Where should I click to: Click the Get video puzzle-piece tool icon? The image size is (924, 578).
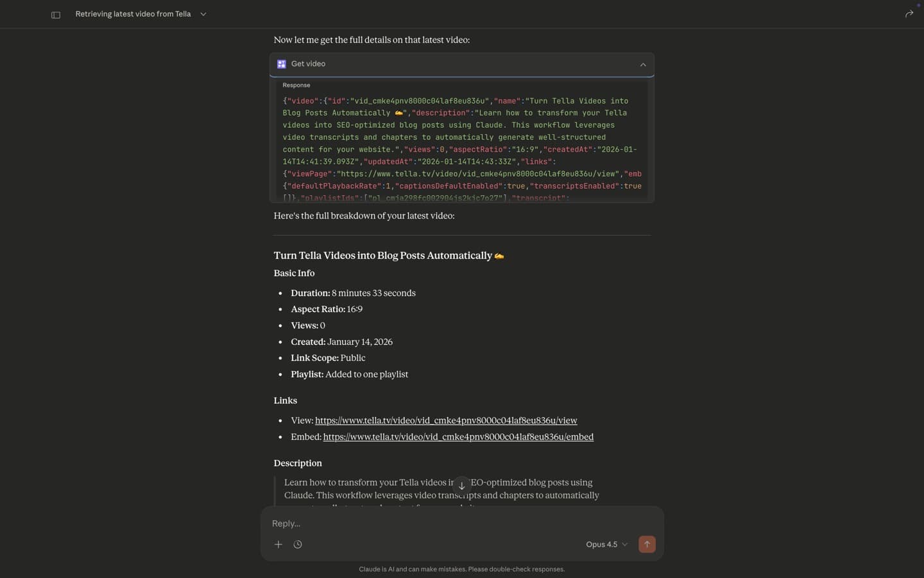click(281, 64)
